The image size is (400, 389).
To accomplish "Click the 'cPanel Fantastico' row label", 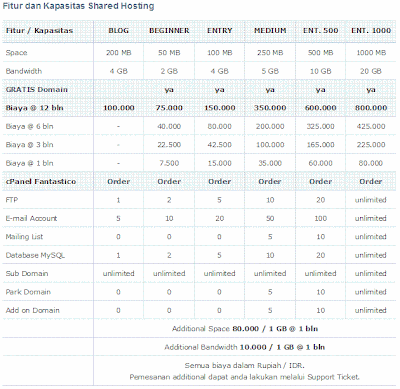I will (41, 182).
